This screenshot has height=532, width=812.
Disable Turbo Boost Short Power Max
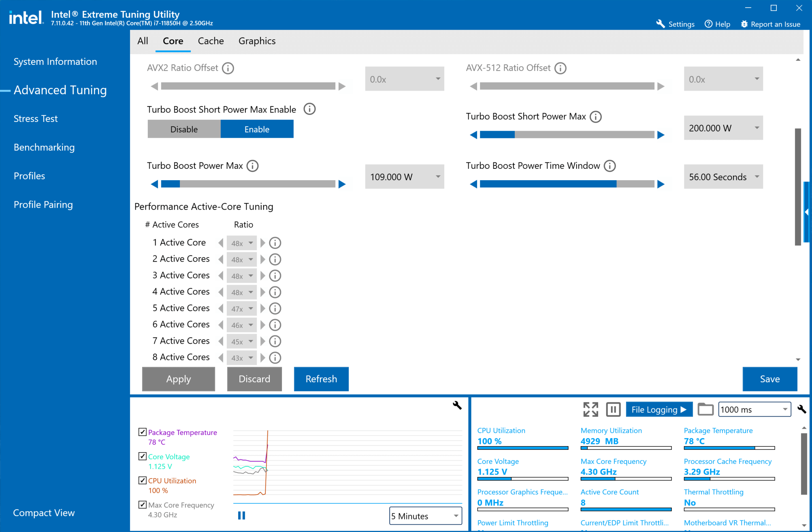(x=184, y=129)
